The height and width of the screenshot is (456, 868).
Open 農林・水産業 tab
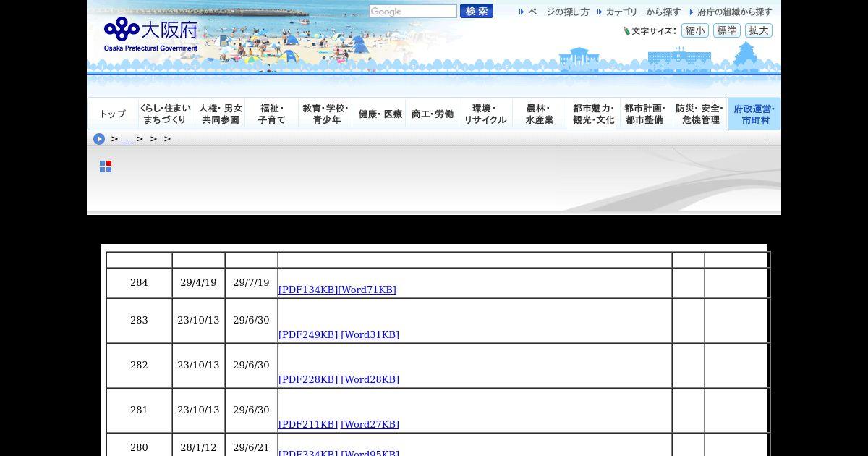[x=540, y=114]
